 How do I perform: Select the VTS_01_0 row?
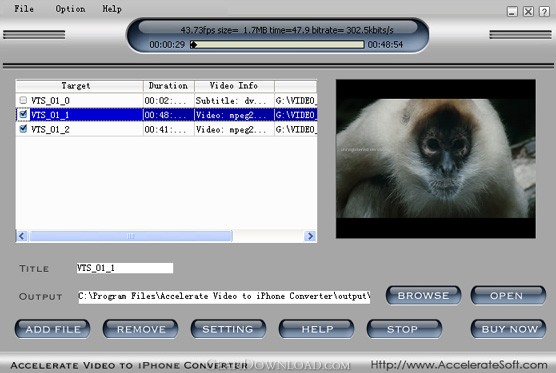point(166,100)
